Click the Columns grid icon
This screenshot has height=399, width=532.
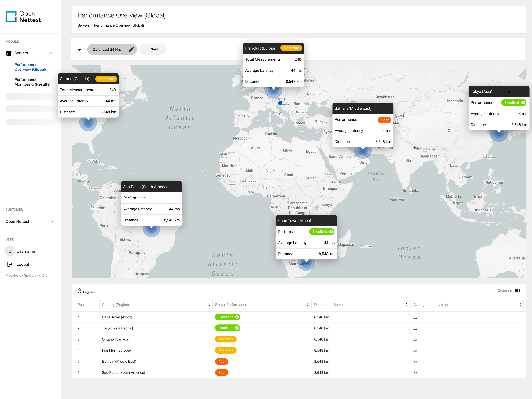point(518,291)
